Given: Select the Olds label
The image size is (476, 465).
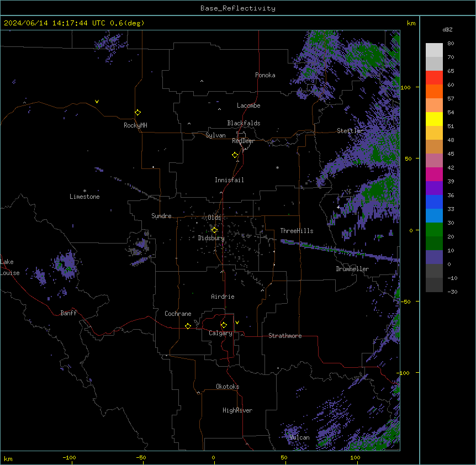Looking at the screenshot, I should (x=214, y=218).
